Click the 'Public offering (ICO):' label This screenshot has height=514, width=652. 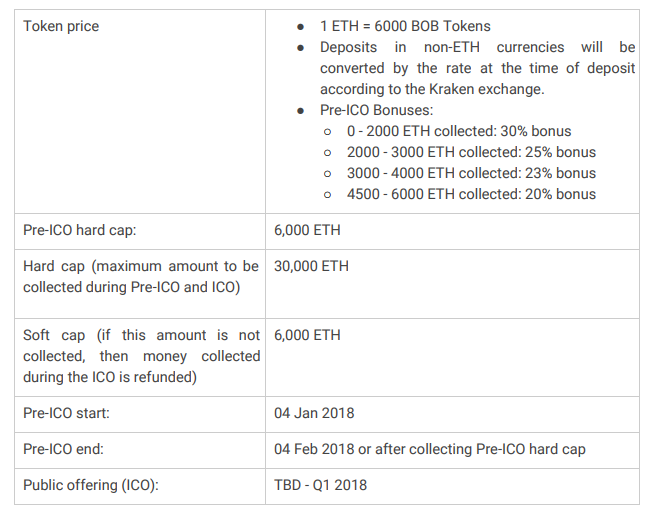pyautogui.click(x=91, y=485)
